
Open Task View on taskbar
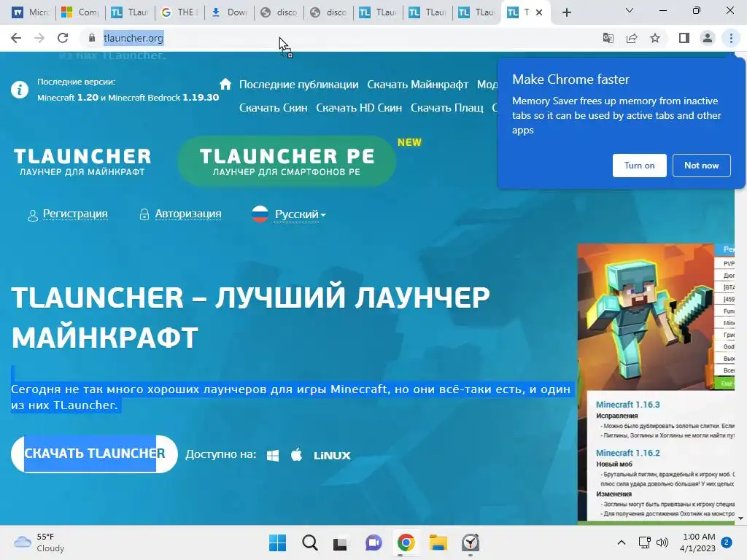[340, 543]
